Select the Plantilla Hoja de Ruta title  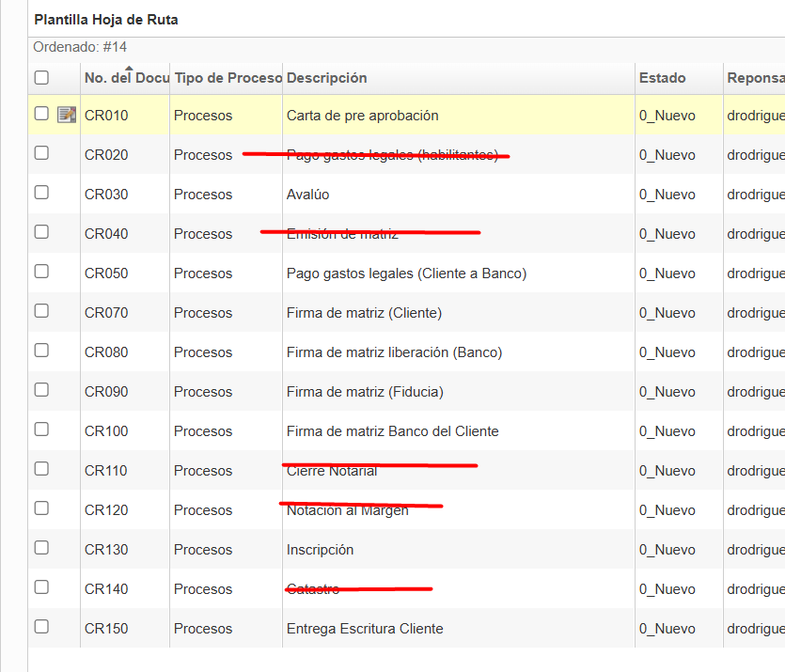106,19
